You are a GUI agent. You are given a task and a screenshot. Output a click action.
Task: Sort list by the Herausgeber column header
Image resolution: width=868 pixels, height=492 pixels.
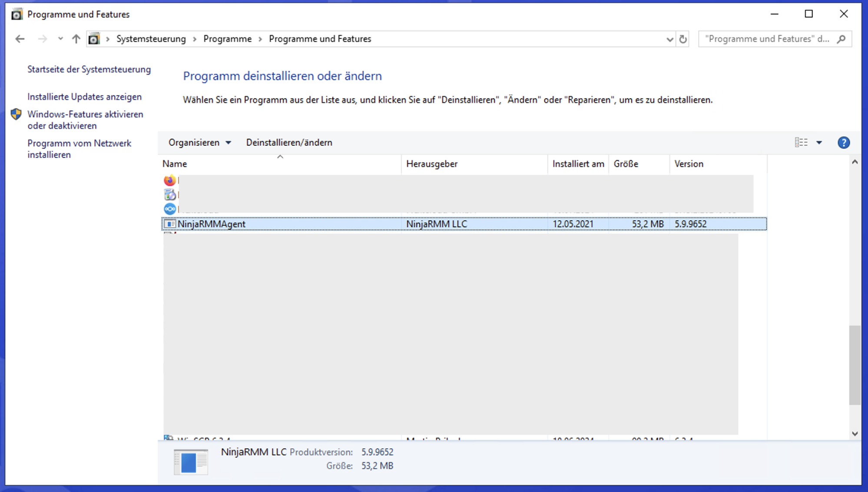tap(474, 164)
